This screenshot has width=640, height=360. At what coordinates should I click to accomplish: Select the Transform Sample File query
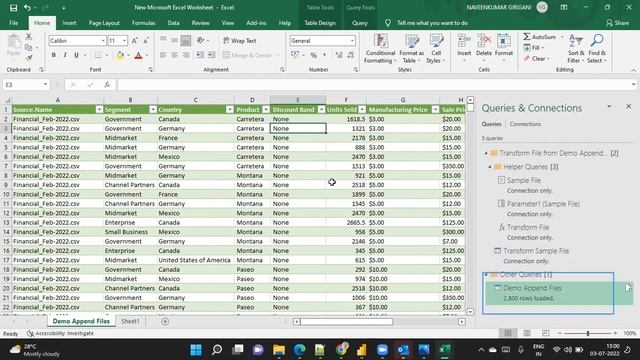(536, 251)
